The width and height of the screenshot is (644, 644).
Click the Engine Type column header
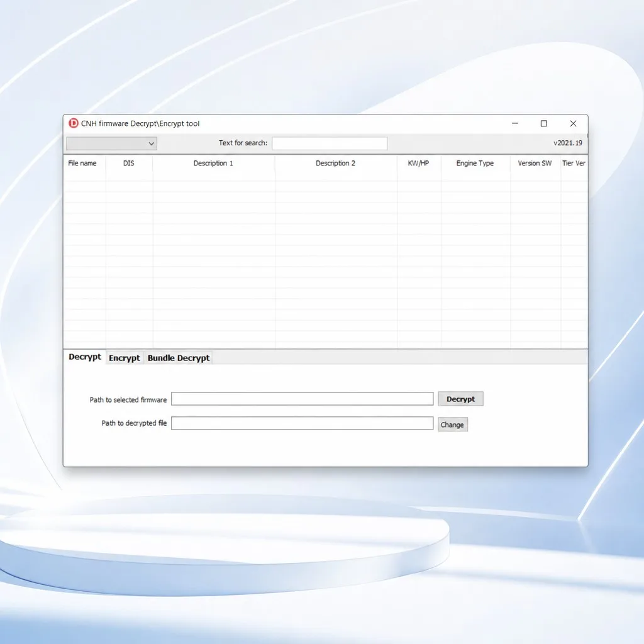coord(475,164)
